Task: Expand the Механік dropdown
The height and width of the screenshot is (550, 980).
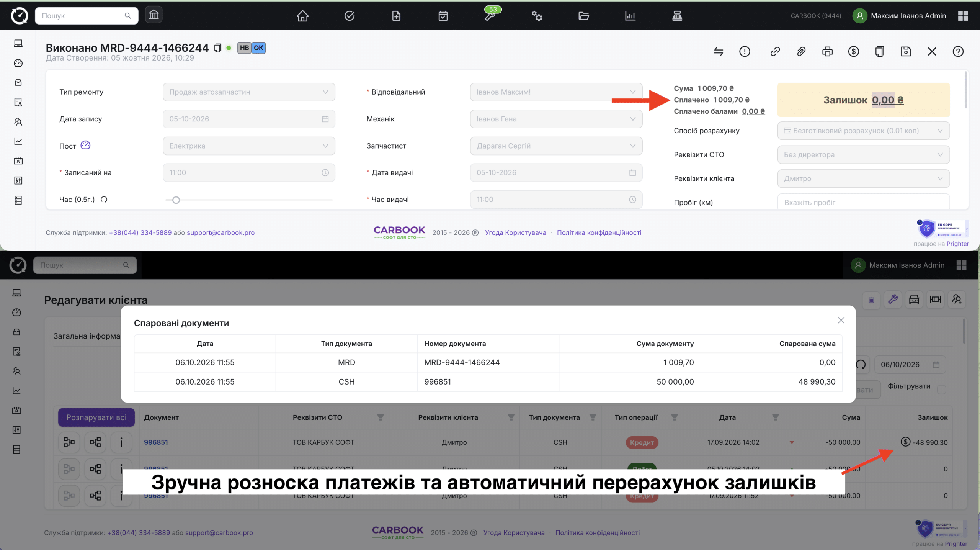Action: tap(556, 119)
